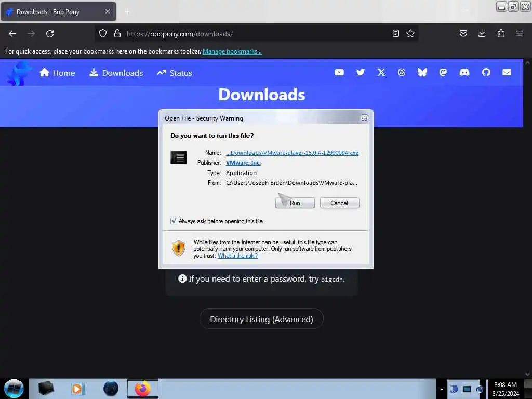Open the media player taskbar icon

77,389
